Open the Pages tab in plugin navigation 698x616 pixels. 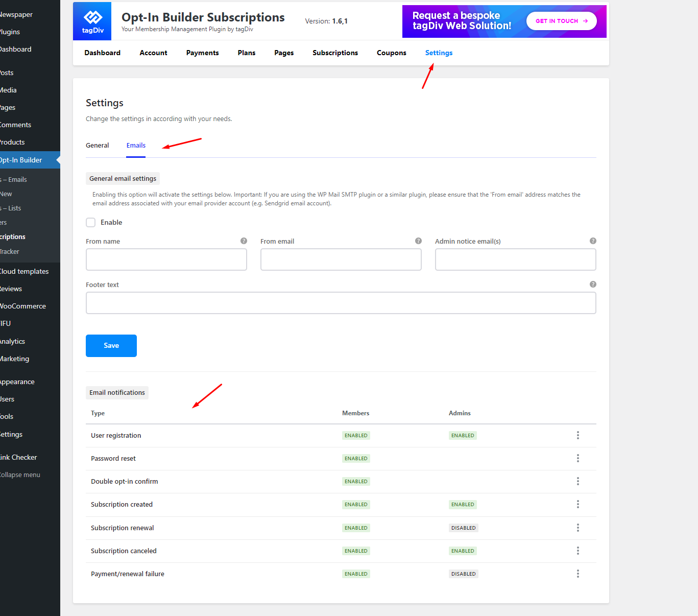(x=284, y=53)
